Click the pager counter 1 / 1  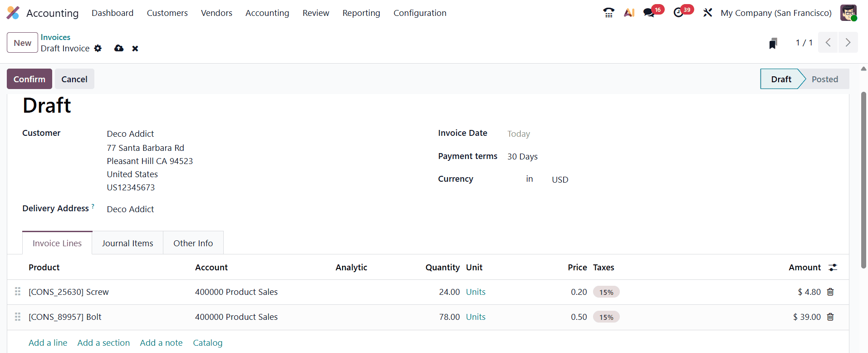(x=804, y=42)
